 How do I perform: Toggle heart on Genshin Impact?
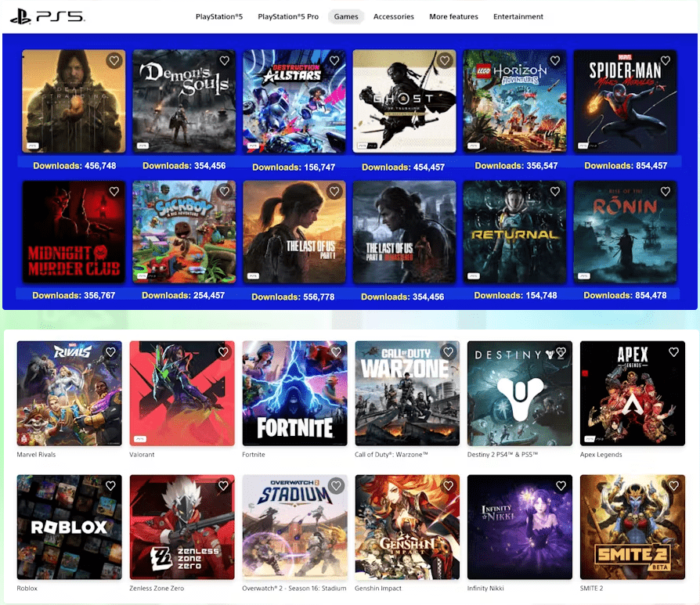(x=448, y=485)
